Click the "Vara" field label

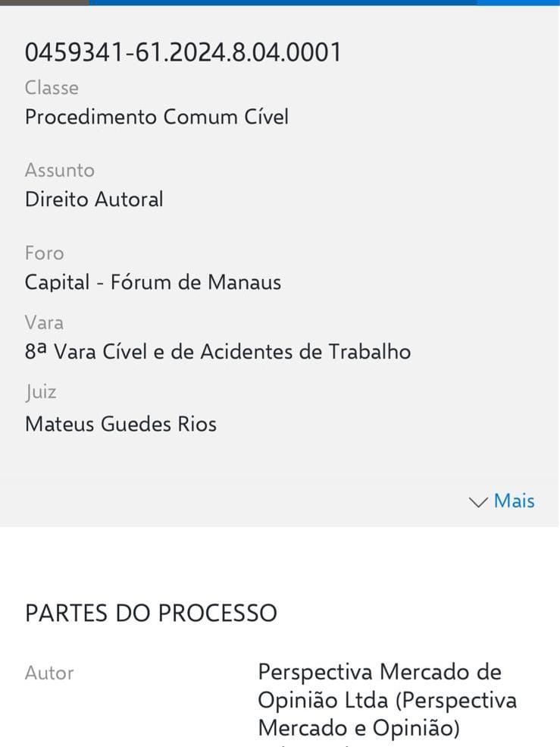point(44,322)
